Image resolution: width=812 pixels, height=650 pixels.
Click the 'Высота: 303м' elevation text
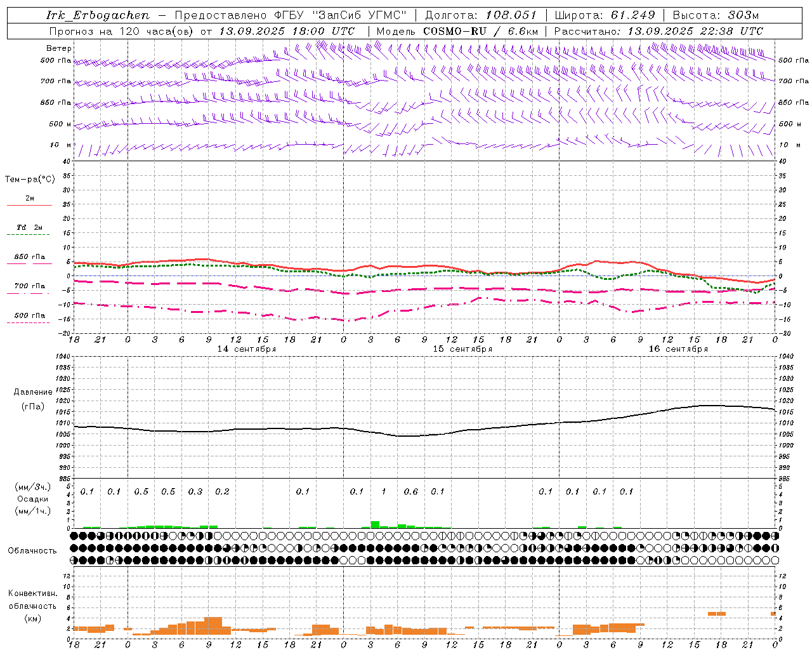pos(716,15)
